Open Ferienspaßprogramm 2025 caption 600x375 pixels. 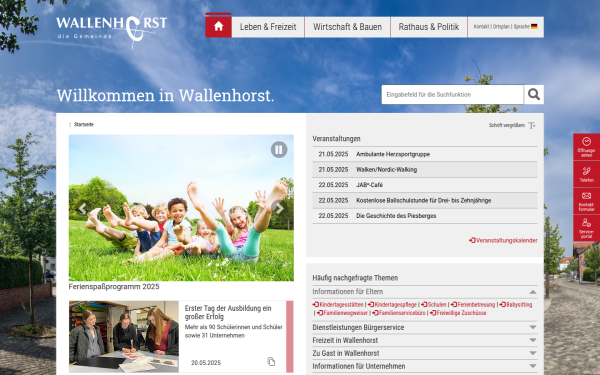pyautogui.click(x=114, y=287)
